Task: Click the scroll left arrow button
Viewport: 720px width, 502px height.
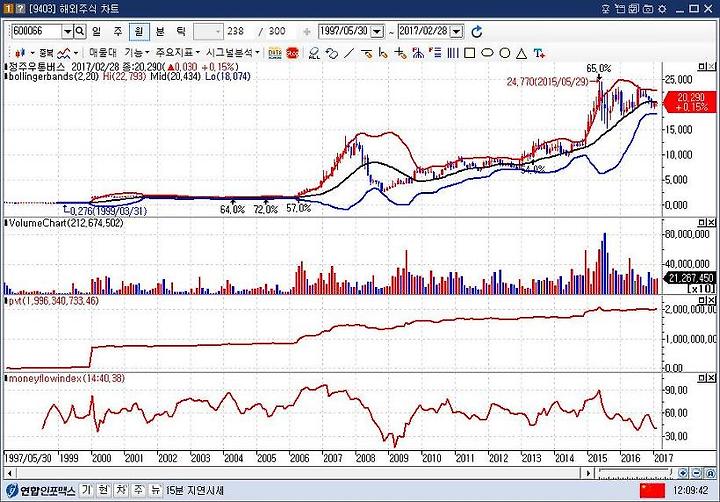Action: coord(9,473)
